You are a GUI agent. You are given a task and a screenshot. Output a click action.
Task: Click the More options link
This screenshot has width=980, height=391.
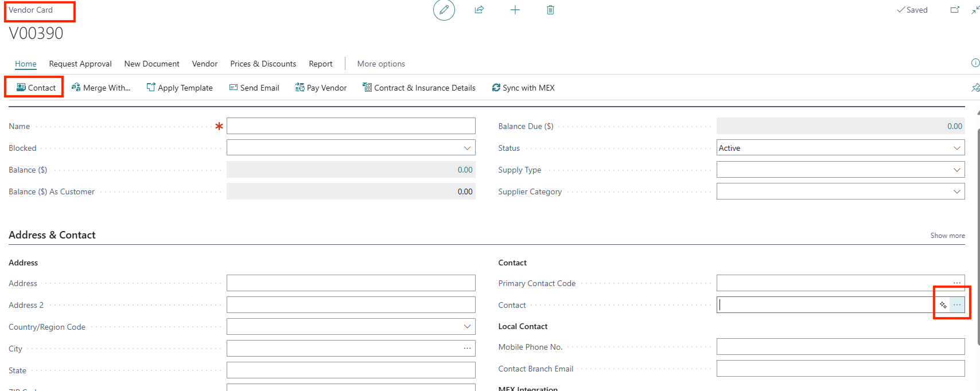coord(381,64)
